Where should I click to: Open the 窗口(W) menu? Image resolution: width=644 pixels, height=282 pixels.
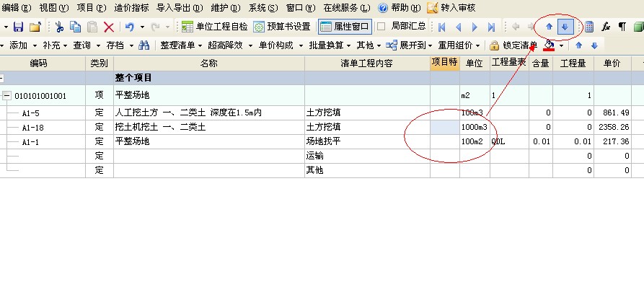[301, 8]
